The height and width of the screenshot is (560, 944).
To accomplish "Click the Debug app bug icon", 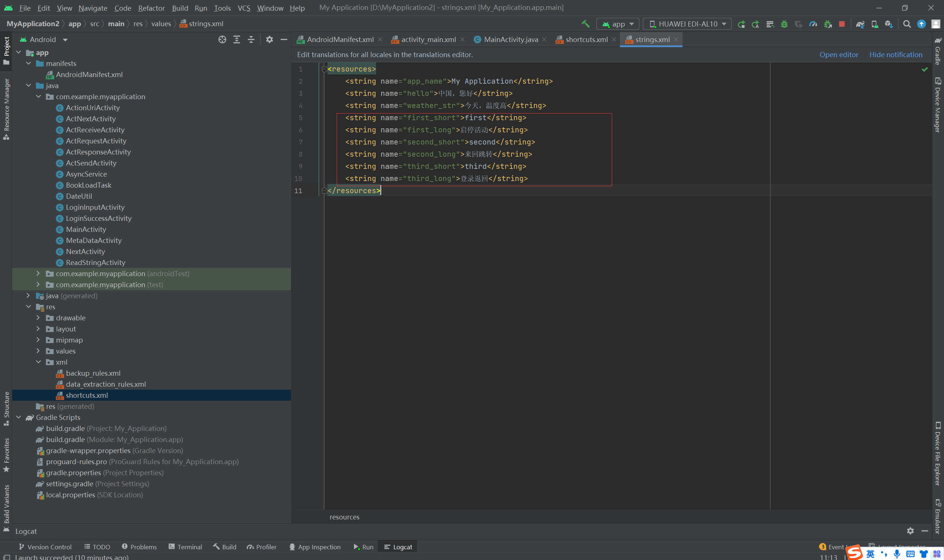I will [x=784, y=24].
